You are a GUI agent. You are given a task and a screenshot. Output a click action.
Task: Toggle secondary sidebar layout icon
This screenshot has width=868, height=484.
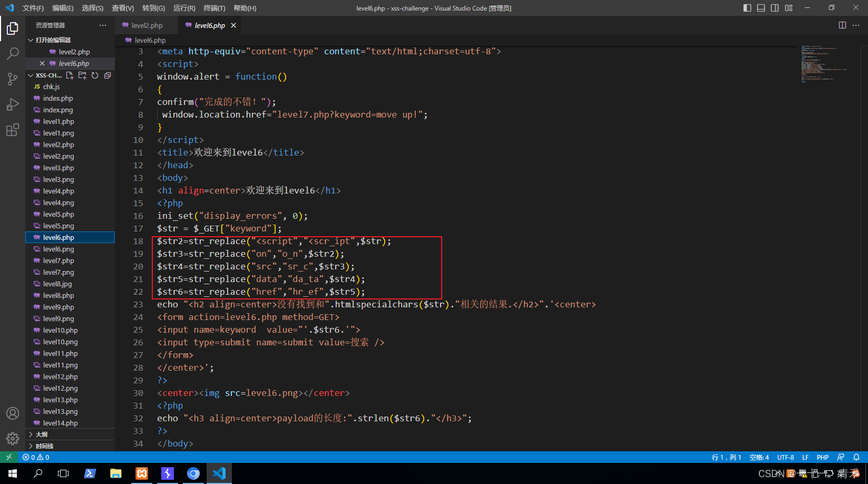(x=775, y=8)
